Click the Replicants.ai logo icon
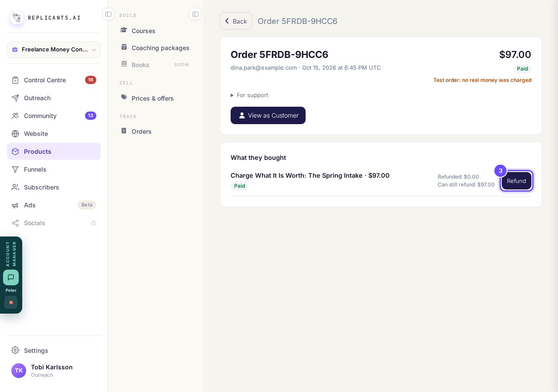This screenshot has width=558, height=392. [x=17, y=18]
